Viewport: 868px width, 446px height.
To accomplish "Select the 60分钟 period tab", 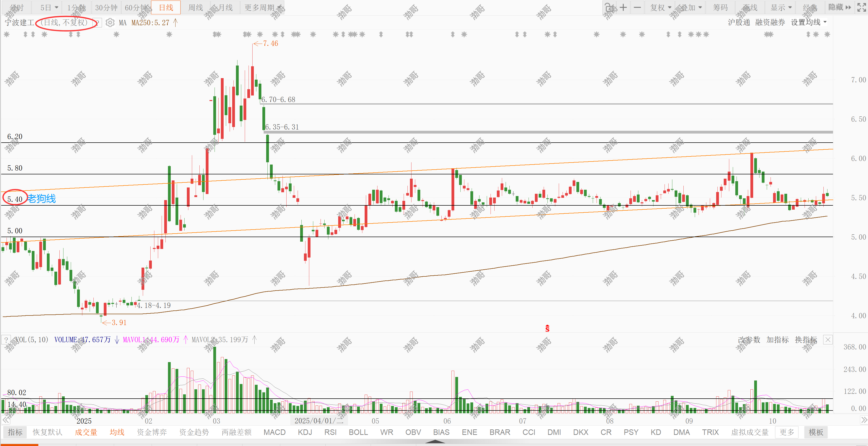I will click(x=136, y=7).
